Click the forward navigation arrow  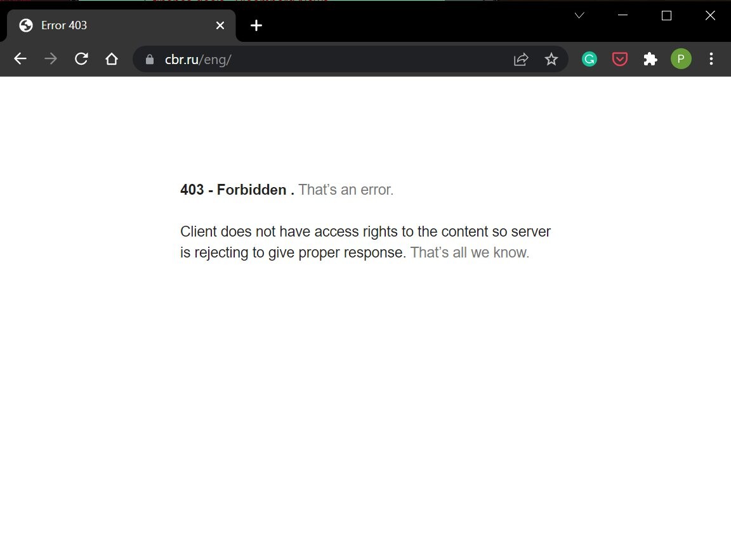(x=51, y=59)
